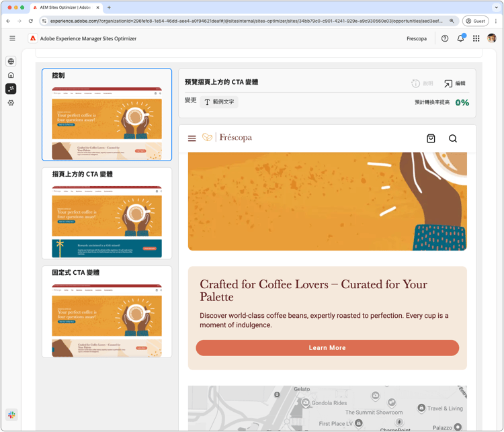The width and height of the screenshot is (504, 432).
Task: Go to home icon in left sidebar
Action: 11,75
